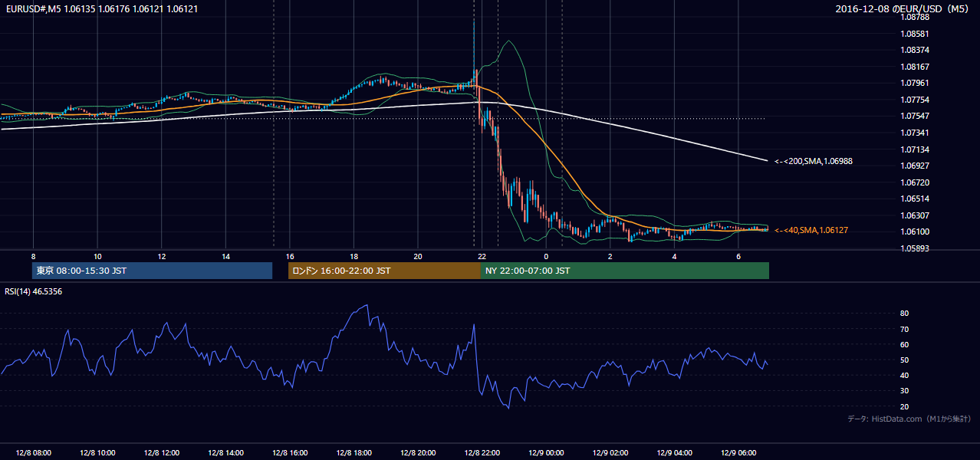This screenshot has height=460, width=980.
Task: Click price axis label 1.08167
Action: tap(916, 67)
